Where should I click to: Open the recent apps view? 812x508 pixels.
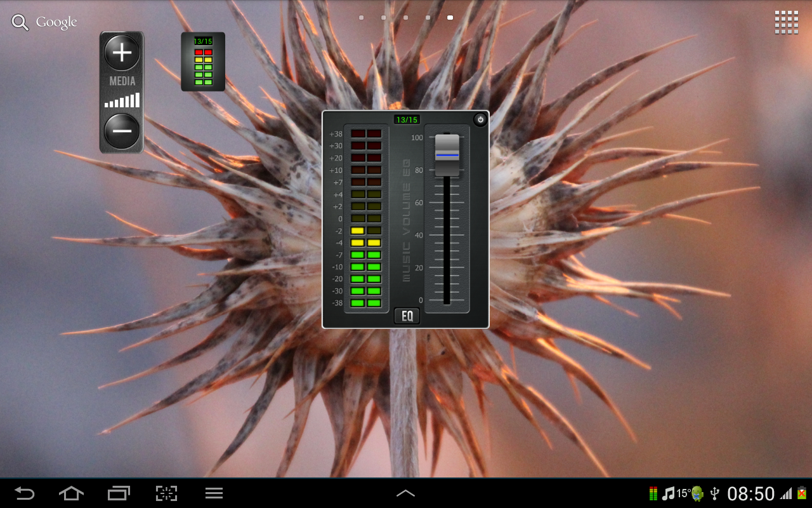point(119,493)
